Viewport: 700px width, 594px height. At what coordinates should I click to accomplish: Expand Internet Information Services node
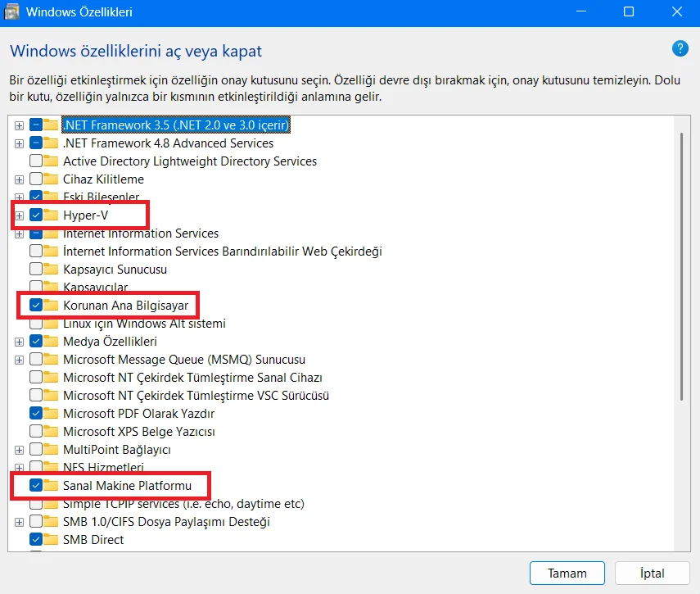tap(19, 234)
